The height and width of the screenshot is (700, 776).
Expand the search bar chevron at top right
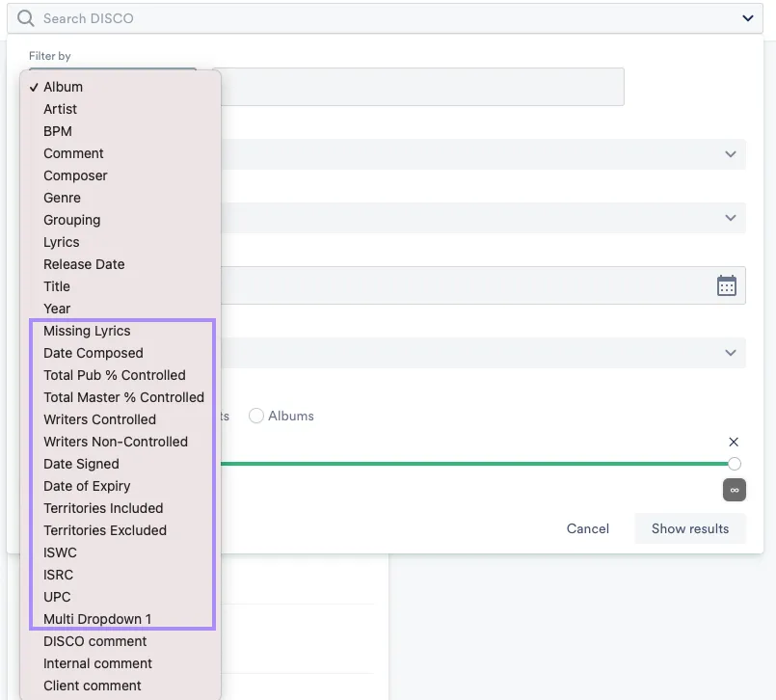747,17
